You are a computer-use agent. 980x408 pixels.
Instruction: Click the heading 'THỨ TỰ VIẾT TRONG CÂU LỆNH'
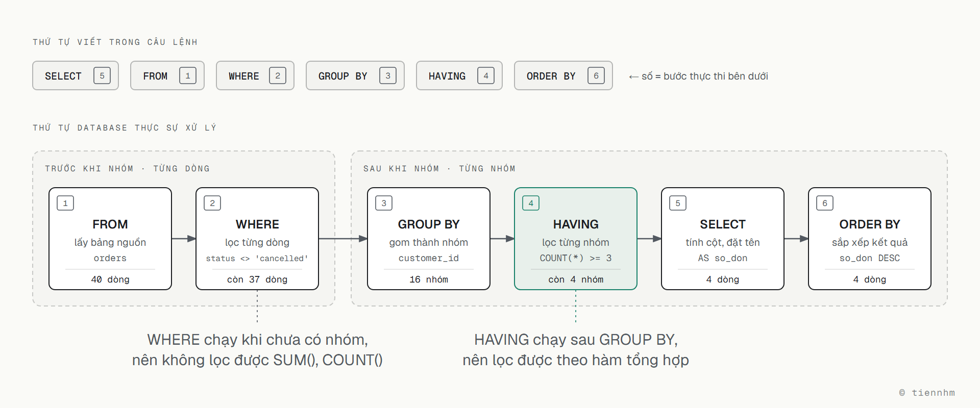pos(115,42)
